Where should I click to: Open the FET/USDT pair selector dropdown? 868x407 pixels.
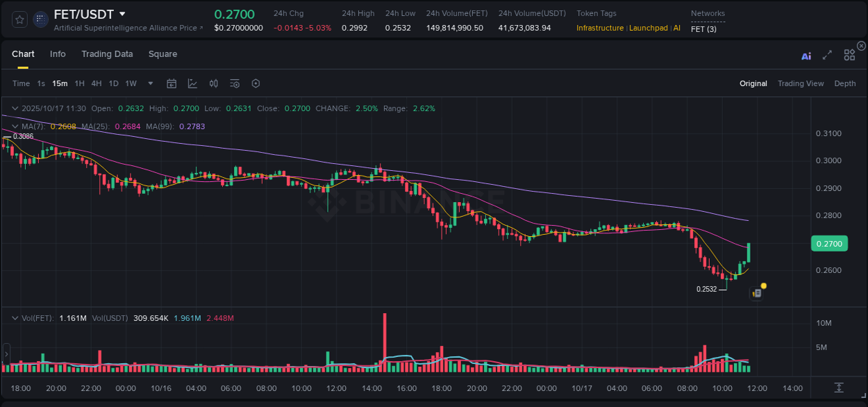123,14
